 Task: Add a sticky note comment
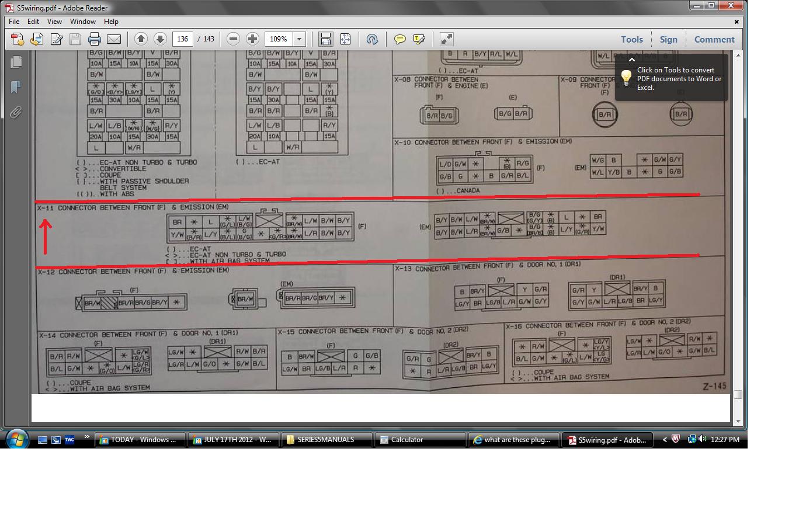(x=399, y=39)
